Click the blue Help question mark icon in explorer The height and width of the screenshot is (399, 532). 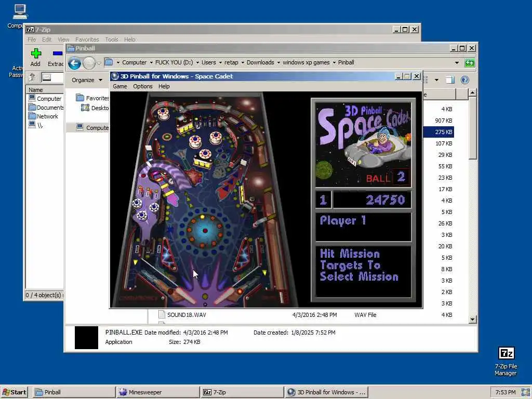coord(465,79)
